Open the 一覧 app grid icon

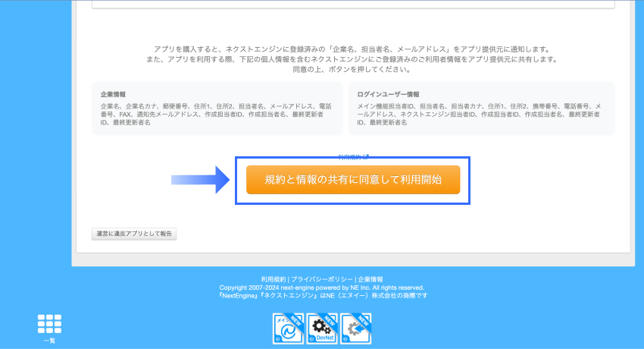[50, 324]
